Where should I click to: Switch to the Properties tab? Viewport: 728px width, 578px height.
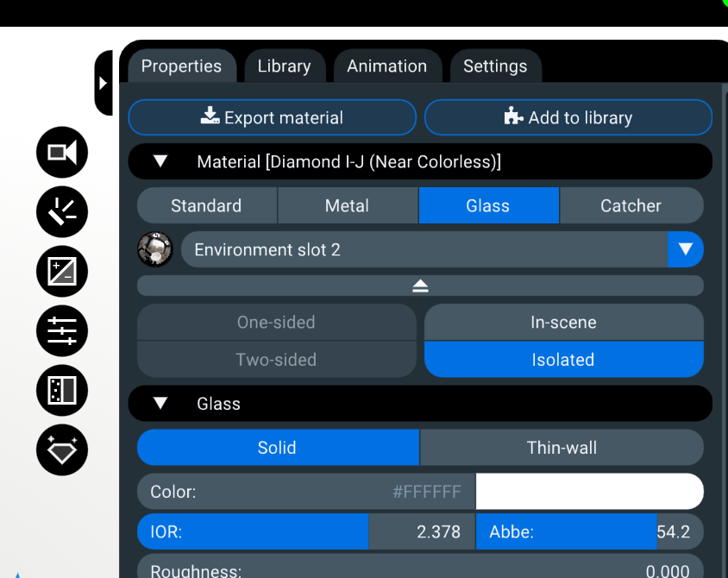click(x=181, y=66)
